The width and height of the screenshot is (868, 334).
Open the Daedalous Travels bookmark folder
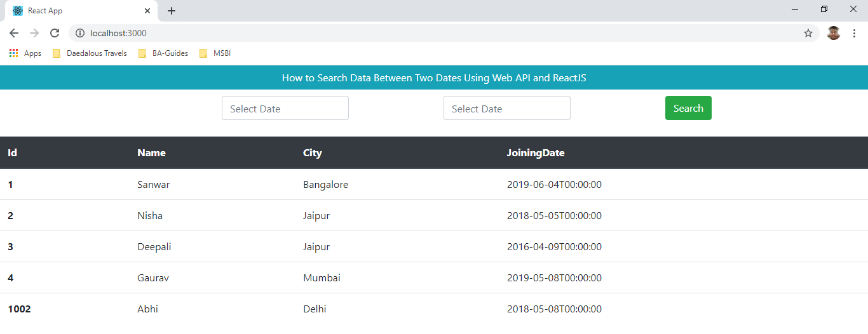point(90,53)
